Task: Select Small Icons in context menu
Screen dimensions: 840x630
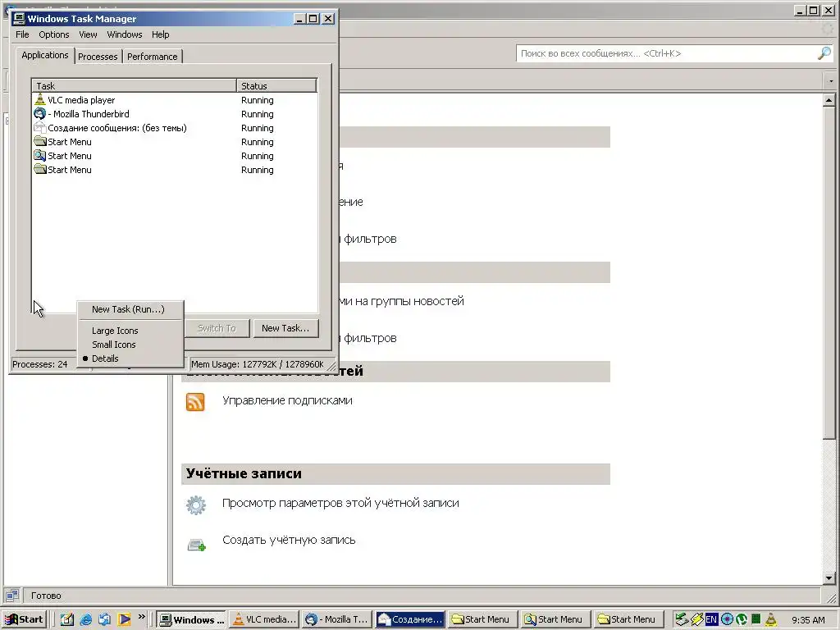Action: click(113, 345)
